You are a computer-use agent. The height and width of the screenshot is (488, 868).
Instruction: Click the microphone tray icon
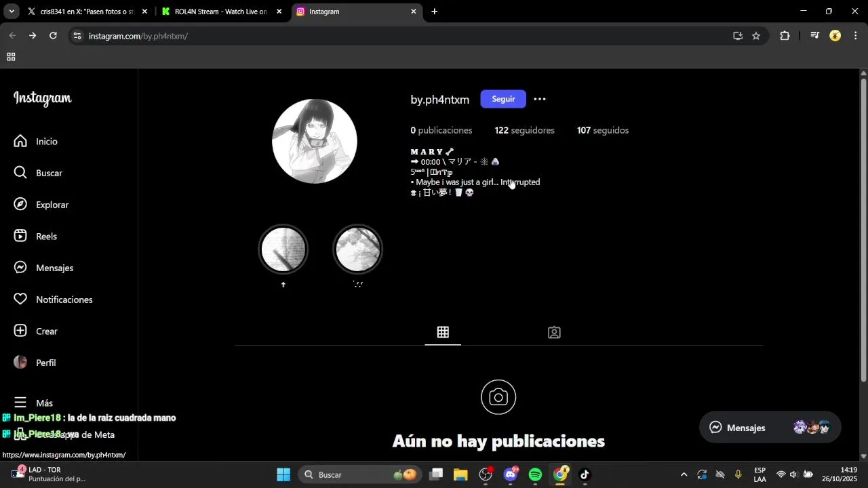point(738,474)
